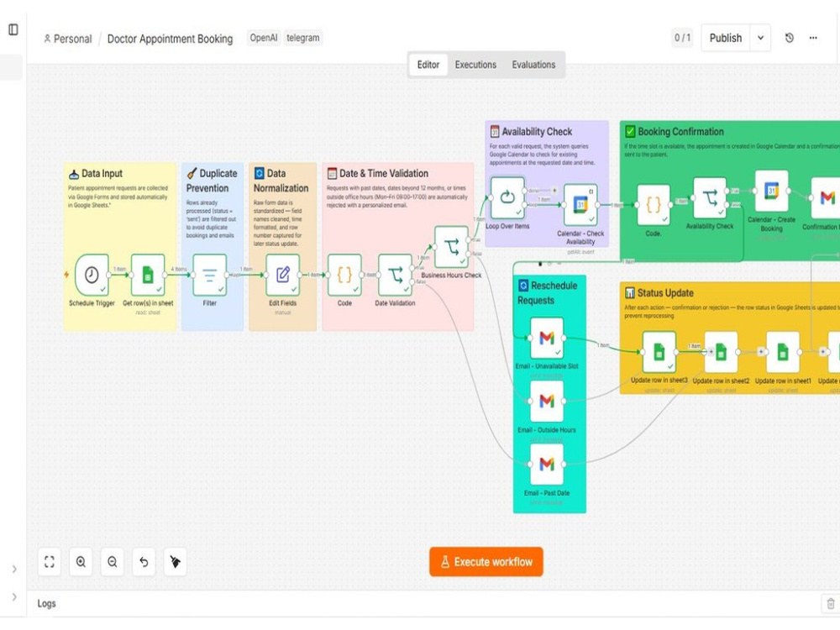The height and width of the screenshot is (630, 840).
Task: Open workflow history icon
Action: [789, 38]
